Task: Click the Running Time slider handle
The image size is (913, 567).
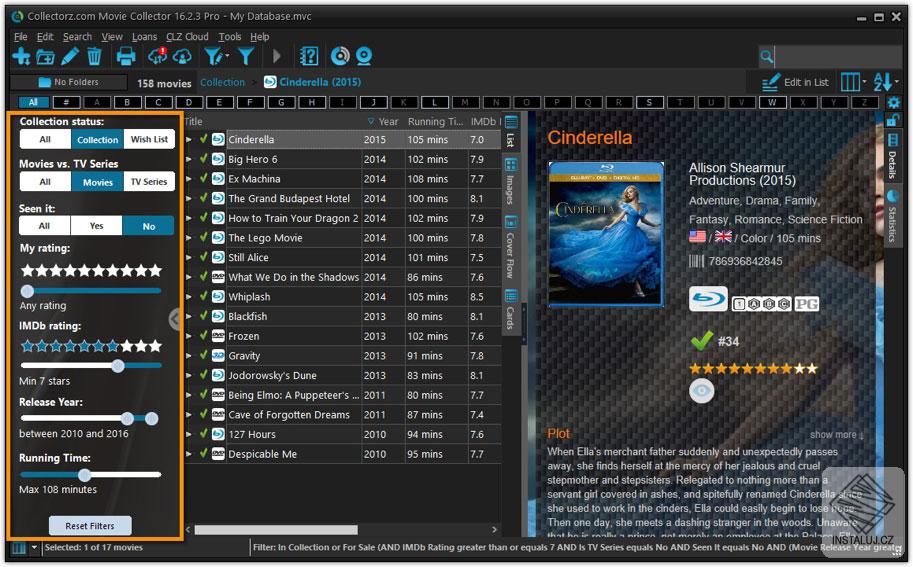Action: pos(84,475)
